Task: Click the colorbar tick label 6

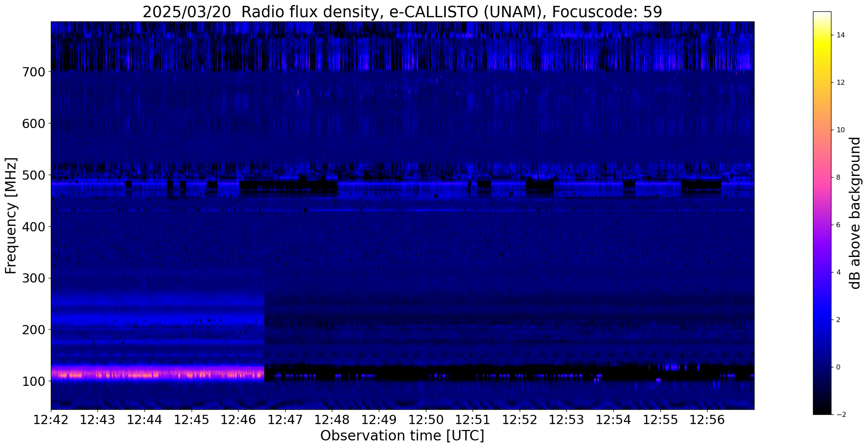Action: (839, 225)
